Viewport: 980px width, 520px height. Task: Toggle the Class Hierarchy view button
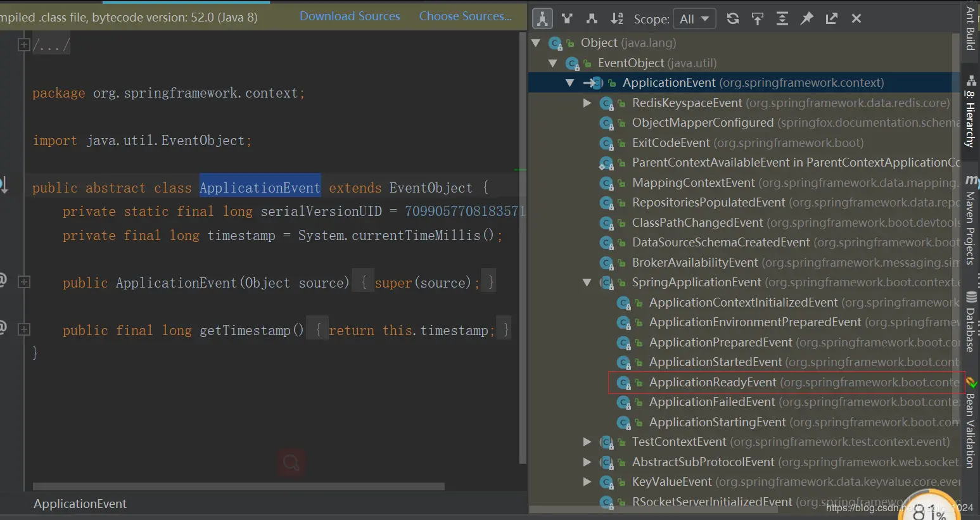(x=542, y=19)
